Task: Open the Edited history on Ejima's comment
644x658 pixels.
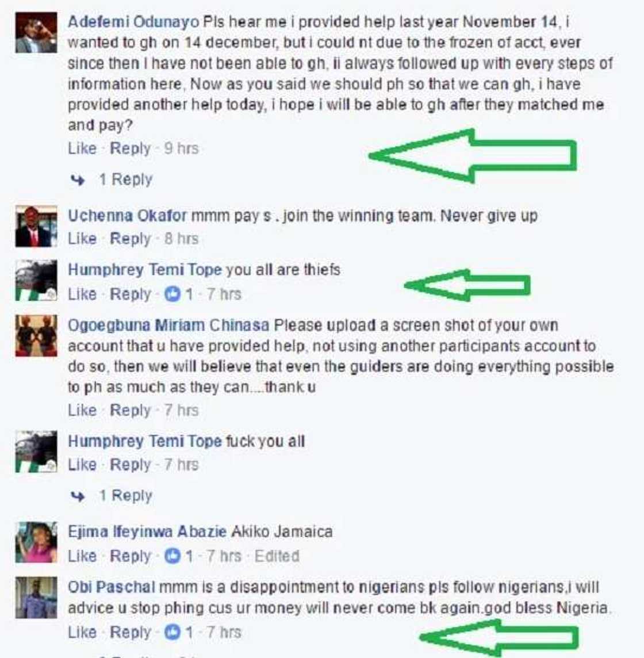Action: pos(277,556)
